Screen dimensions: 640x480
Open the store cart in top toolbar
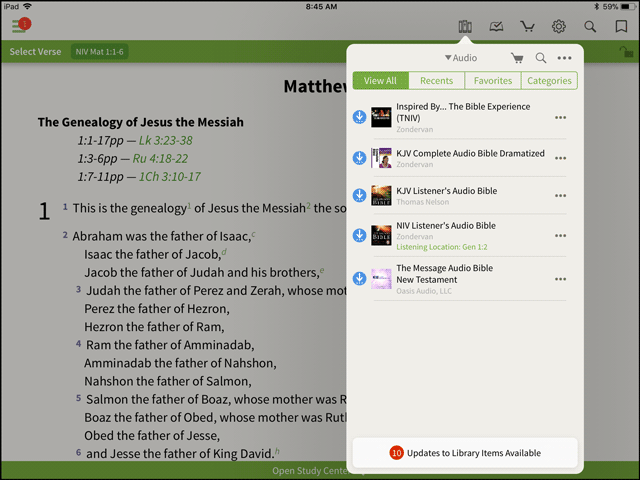[x=527, y=27]
